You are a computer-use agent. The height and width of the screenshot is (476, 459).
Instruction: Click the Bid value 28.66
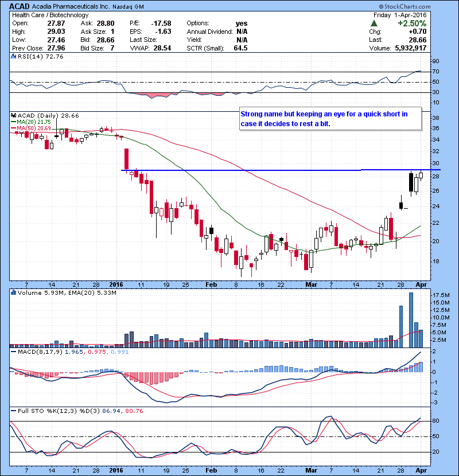[x=106, y=40]
